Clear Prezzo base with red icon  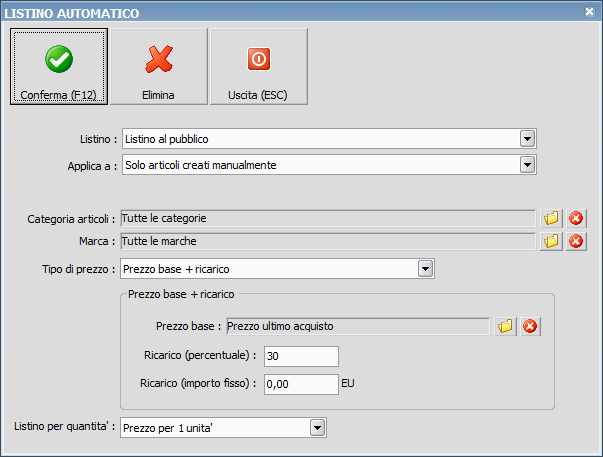click(530, 327)
